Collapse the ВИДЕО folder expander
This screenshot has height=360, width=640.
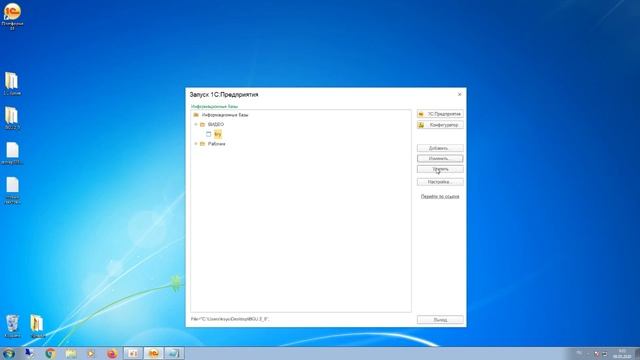196,124
